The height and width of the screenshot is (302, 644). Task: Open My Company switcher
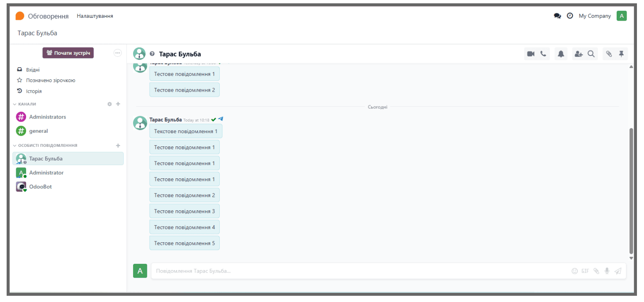coord(595,16)
